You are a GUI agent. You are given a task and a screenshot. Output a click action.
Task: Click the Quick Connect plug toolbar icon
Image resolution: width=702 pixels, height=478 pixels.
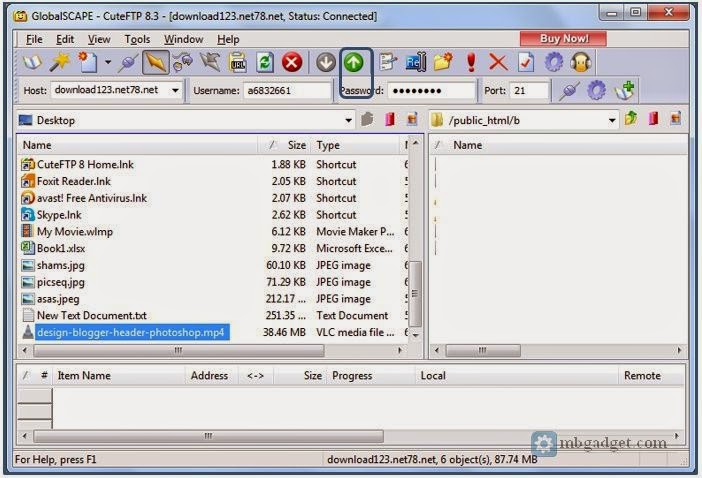coord(128,62)
